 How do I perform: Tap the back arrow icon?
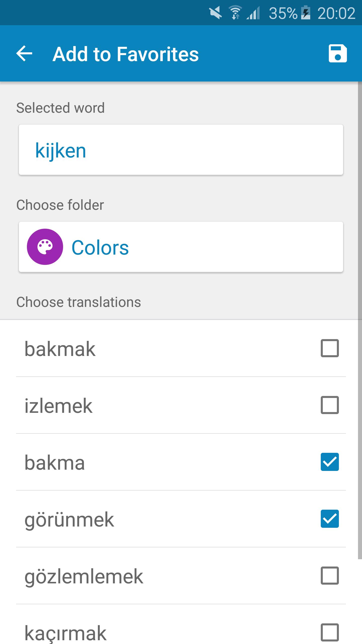[x=24, y=53]
